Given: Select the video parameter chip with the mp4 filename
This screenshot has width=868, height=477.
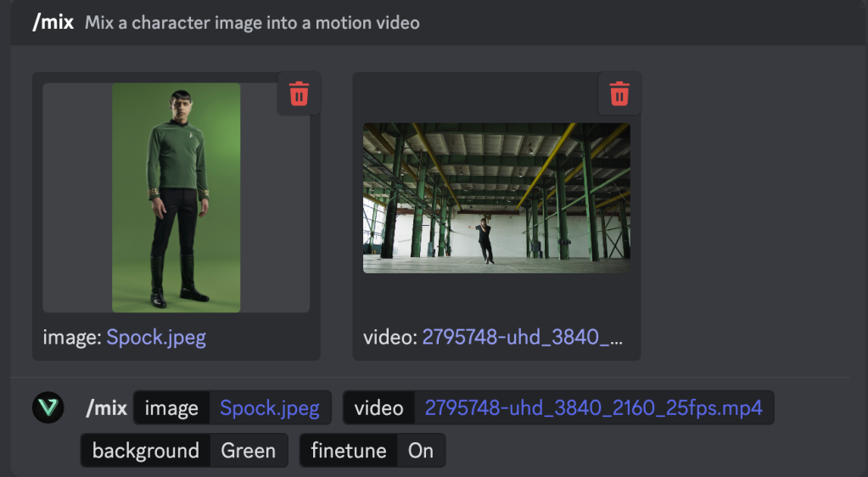Looking at the screenshot, I should tap(558, 407).
